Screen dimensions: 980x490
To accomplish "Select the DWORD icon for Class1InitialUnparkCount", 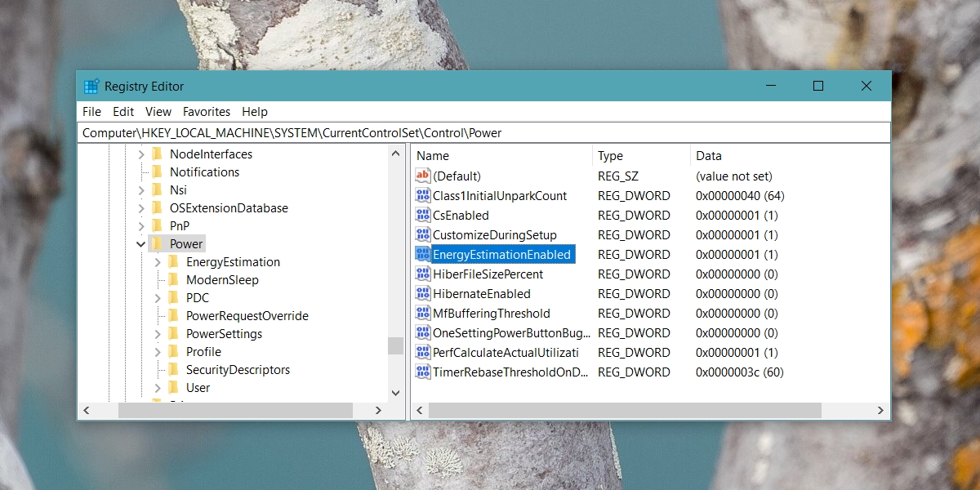I will pos(423,195).
